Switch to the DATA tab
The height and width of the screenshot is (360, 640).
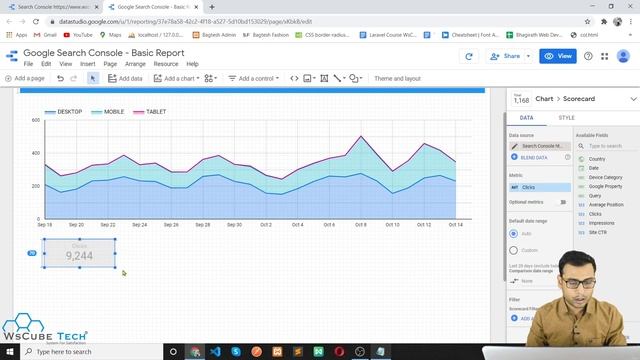527,118
